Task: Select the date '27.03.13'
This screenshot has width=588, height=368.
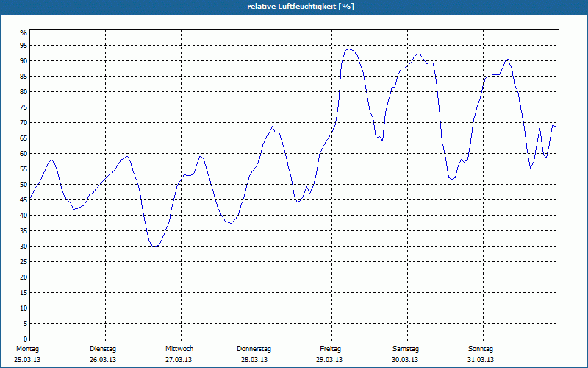Action: pos(179,360)
